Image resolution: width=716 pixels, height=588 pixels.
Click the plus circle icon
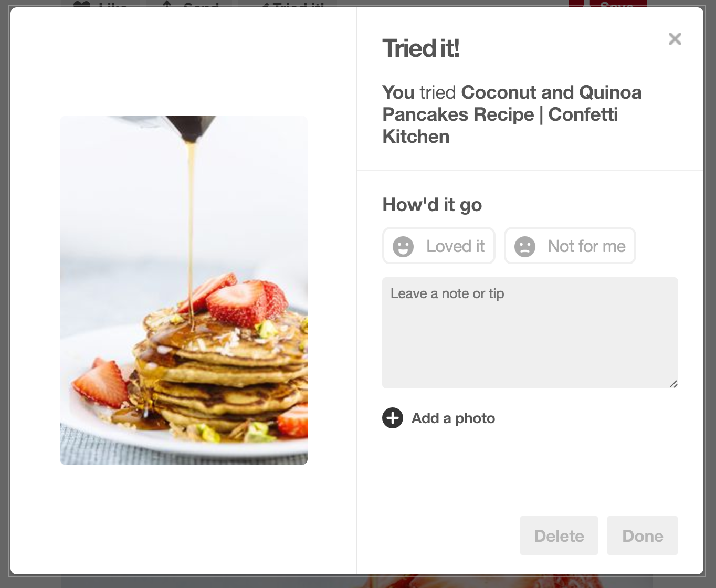(x=393, y=418)
